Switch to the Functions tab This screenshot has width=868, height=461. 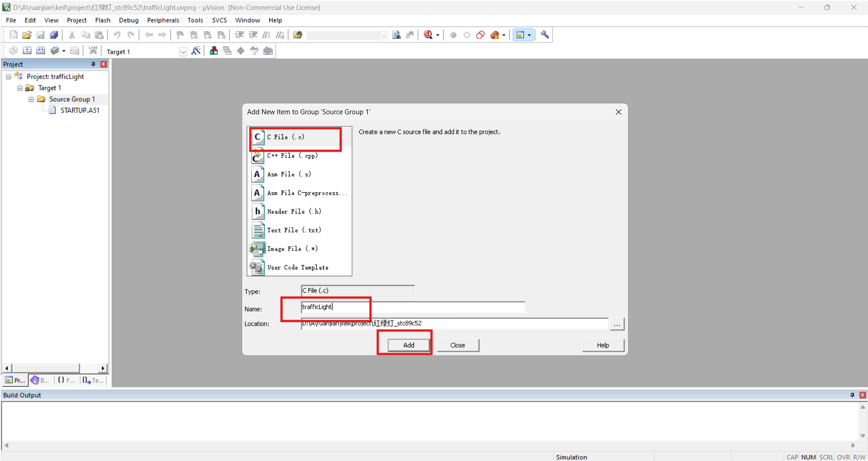[x=66, y=380]
